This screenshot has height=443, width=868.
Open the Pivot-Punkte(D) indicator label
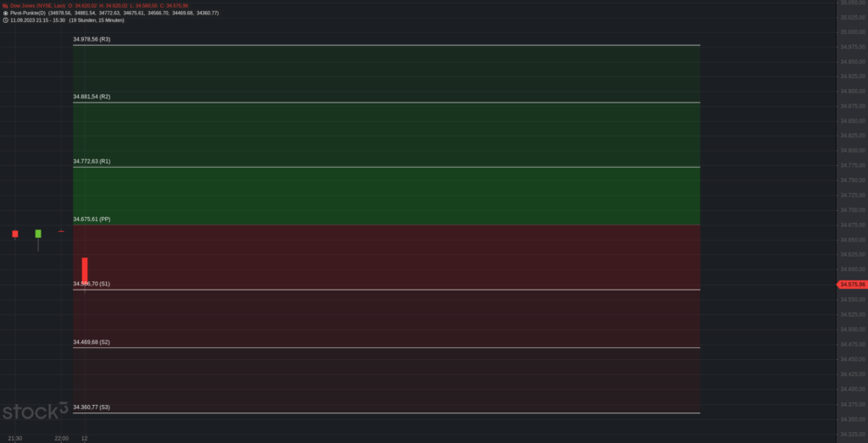point(28,13)
